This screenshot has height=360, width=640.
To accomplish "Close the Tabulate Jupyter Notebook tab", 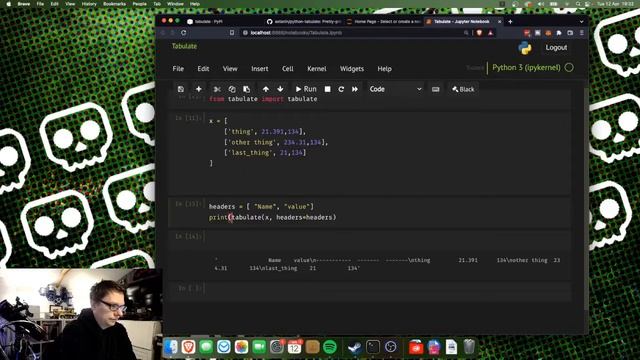I will point(500,22).
